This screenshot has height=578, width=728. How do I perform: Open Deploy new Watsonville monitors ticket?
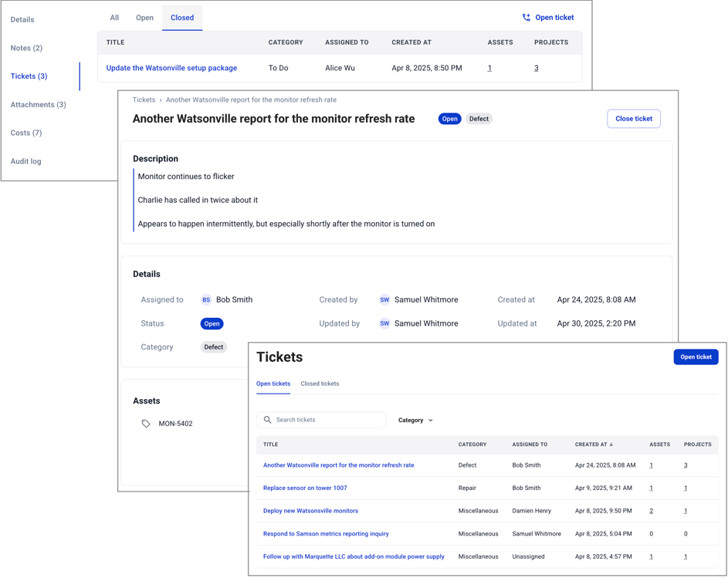coord(310,511)
